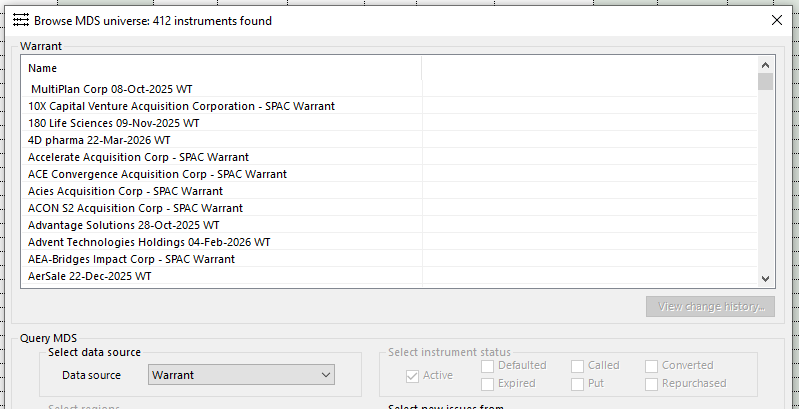The width and height of the screenshot is (799, 409).
Task: Enable the Repurchased status checkbox
Action: [651, 384]
